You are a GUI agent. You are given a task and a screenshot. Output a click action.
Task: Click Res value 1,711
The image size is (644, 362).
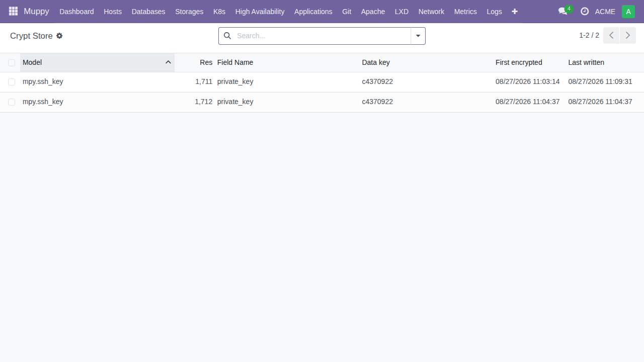pos(204,81)
